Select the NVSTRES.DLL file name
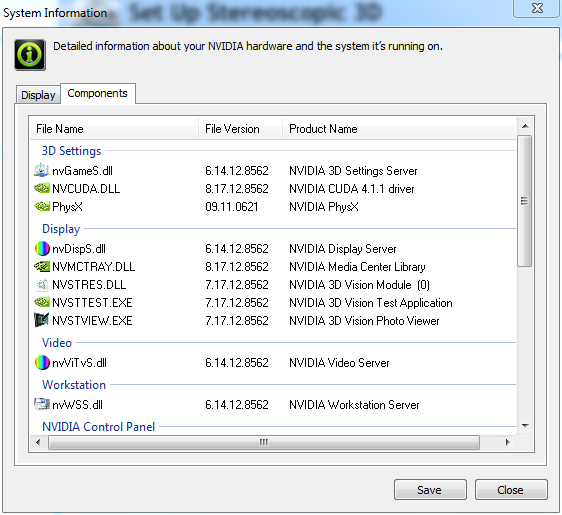This screenshot has width=562, height=515. [89, 285]
